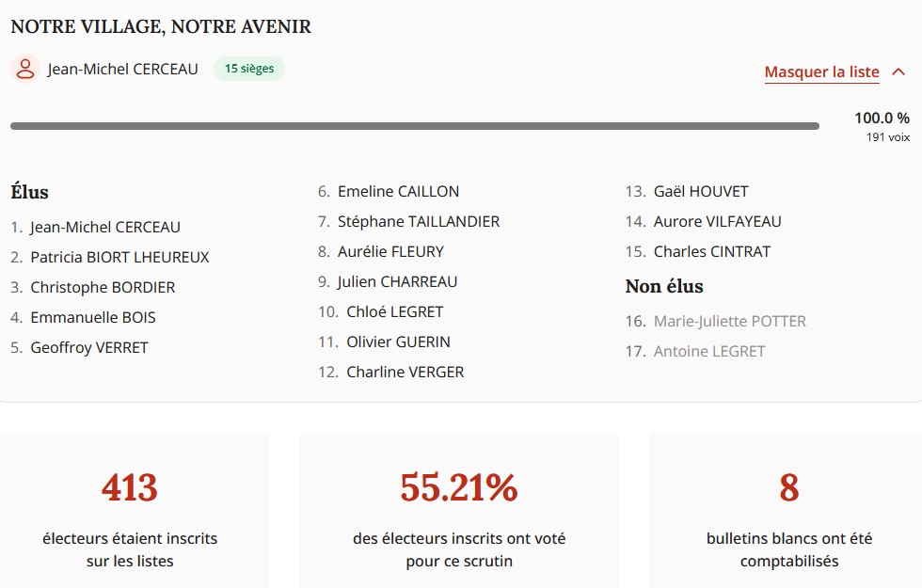
Task: Click elected member Patricia BIORT LHEUREUX
Action: click(x=119, y=257)
